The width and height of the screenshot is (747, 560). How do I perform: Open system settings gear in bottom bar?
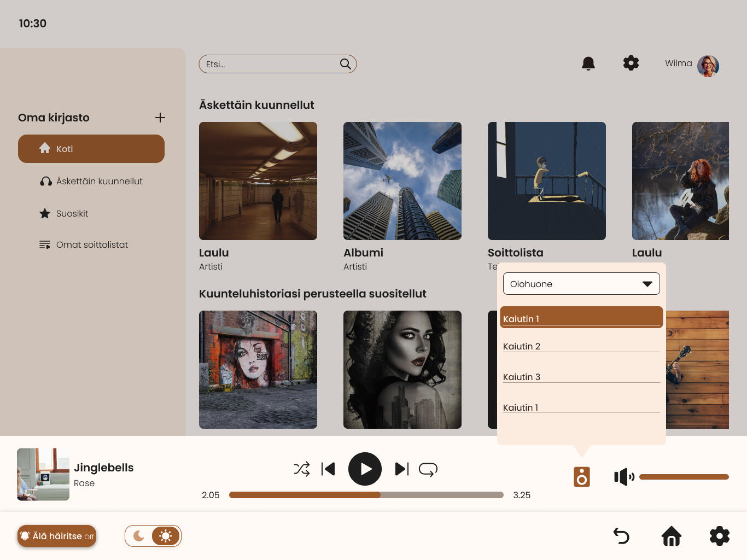pyautogui.click(x=720, y=536)
